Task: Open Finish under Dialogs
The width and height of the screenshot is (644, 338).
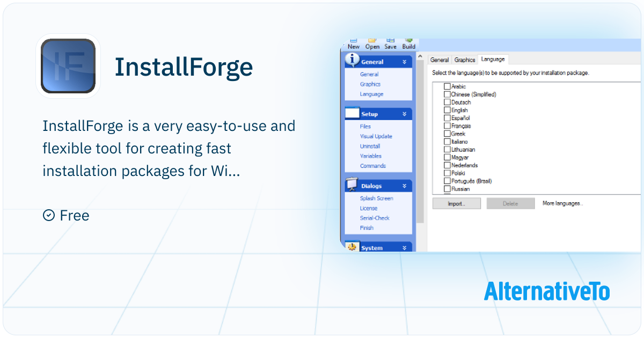Action: coord(367,228)
